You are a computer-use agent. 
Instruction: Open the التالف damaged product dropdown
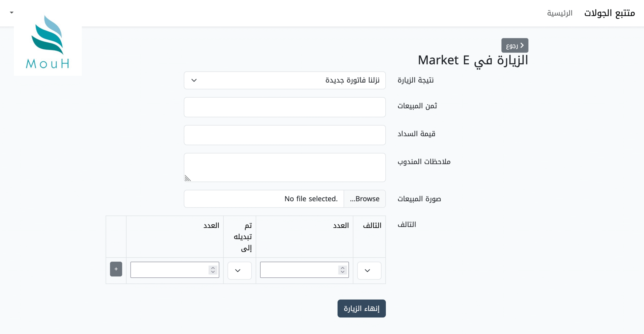pos(369,271)
